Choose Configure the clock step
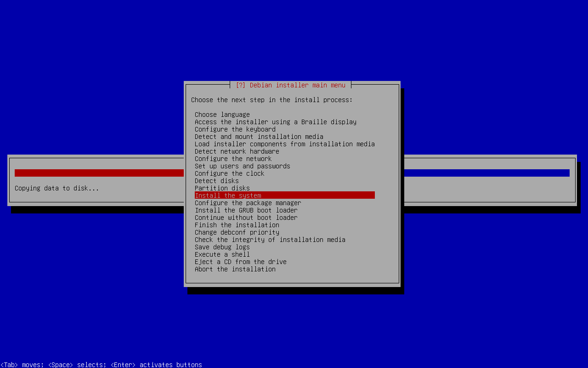588x368 pixels. click(229, 173)
